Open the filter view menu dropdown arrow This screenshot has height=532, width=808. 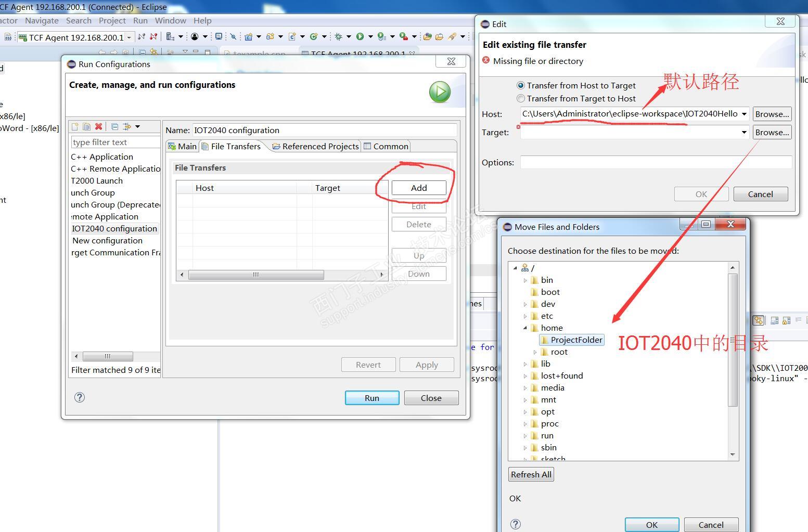click(137, 126)
